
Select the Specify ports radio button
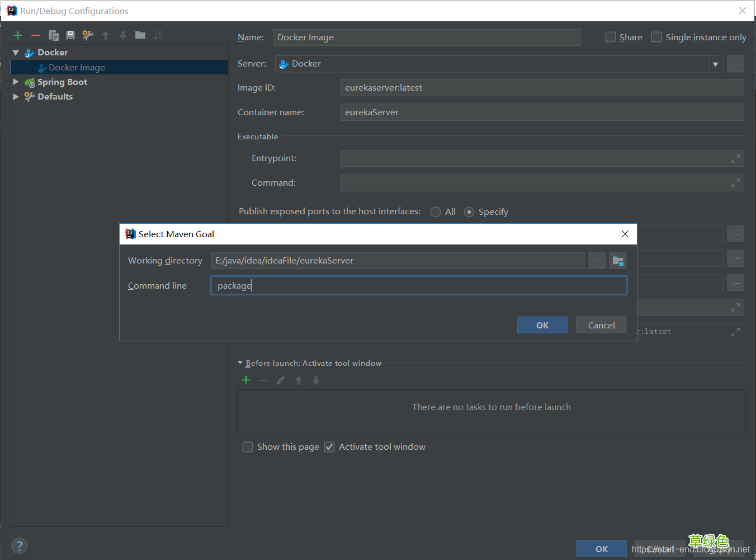click(x=469, y=212)
